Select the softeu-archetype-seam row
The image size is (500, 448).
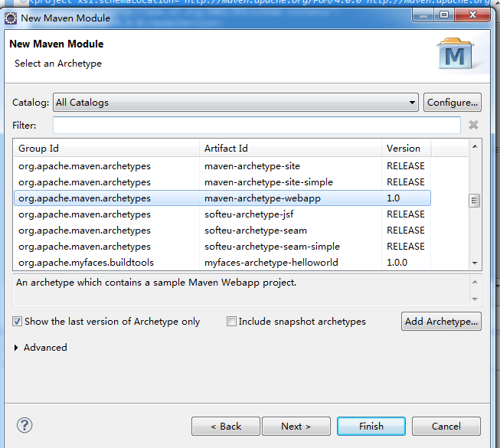[x=222, y=231]
